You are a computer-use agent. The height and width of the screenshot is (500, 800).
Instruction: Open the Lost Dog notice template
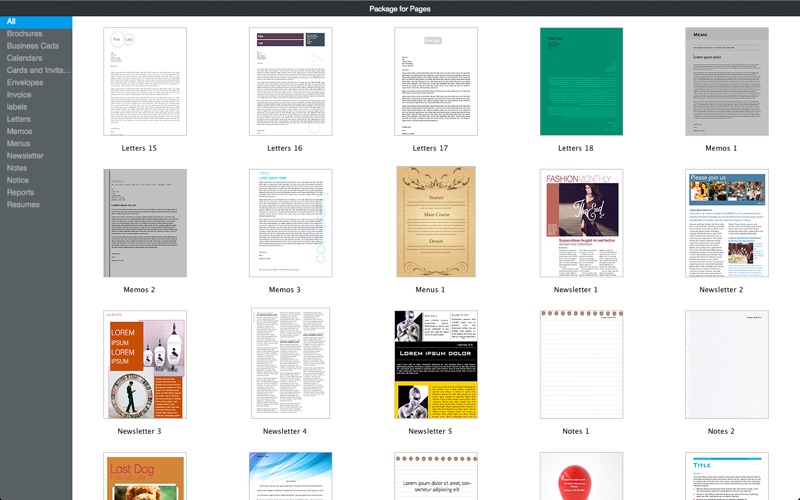tap(145, 476)
